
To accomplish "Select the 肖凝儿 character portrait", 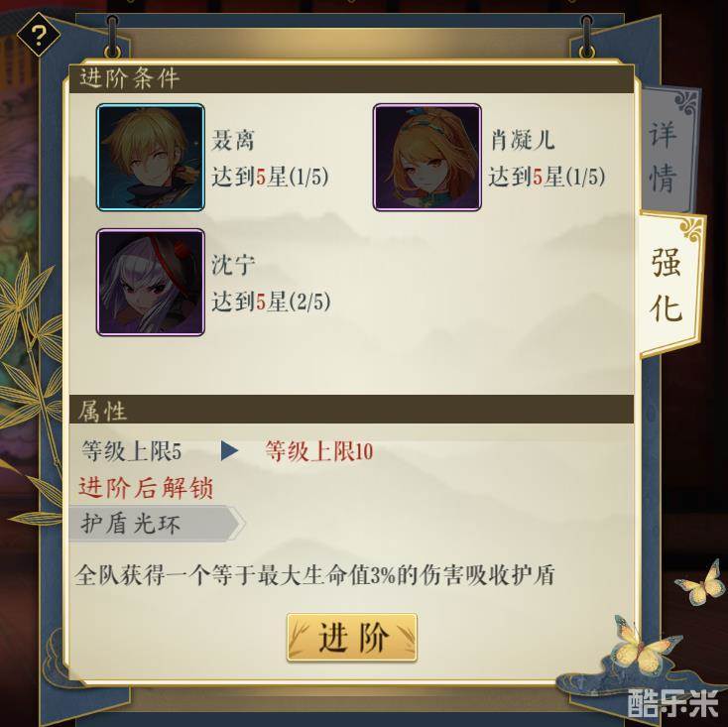I will (x=427, y=158).
